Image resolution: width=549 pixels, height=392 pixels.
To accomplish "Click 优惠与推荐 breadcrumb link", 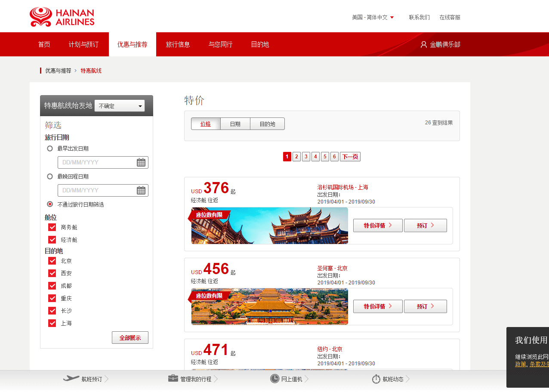I will [59, 71].
